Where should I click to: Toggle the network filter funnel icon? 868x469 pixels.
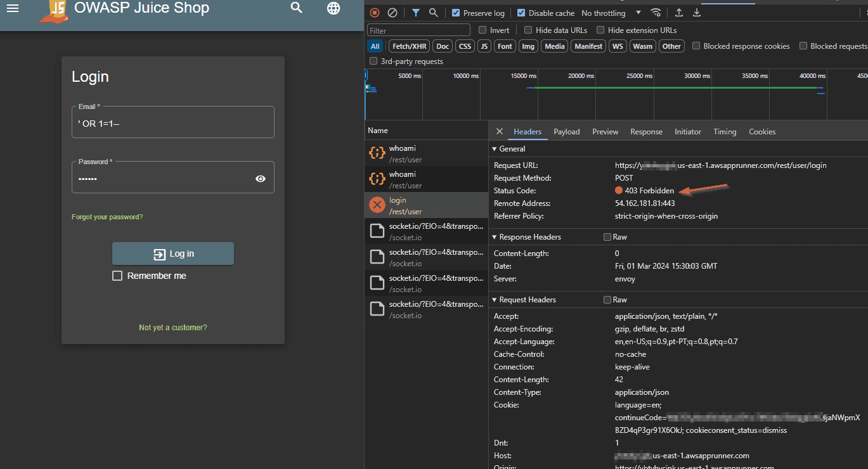(415, 13)
